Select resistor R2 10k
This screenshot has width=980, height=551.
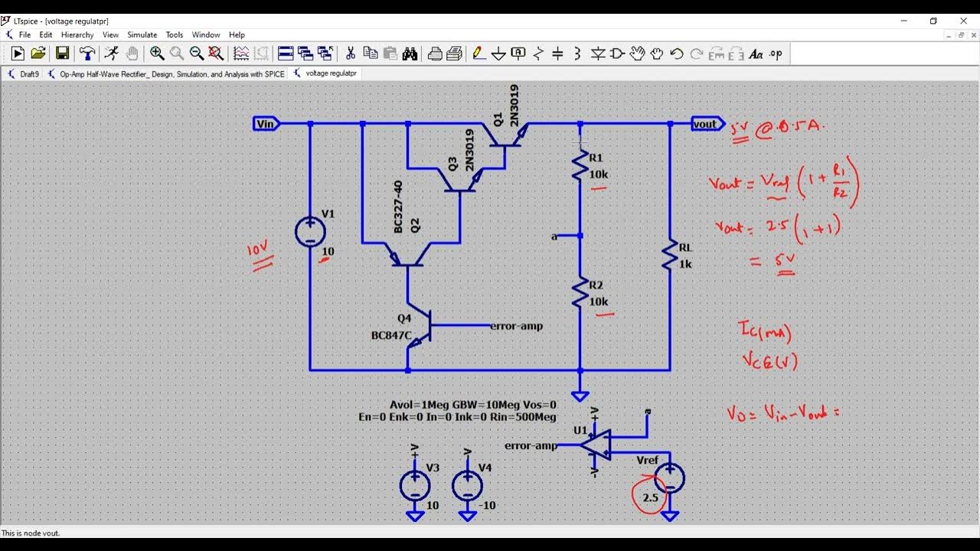[580, 293]
